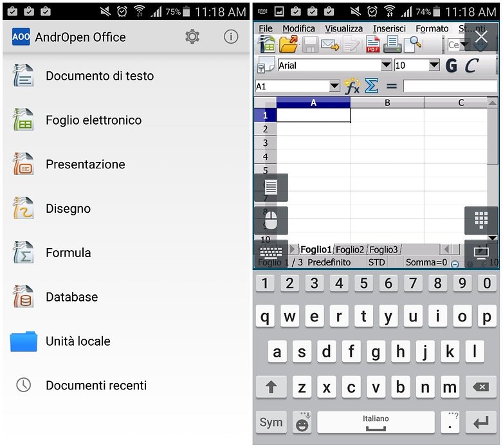Open the Visualizza menu

[344, 28]
